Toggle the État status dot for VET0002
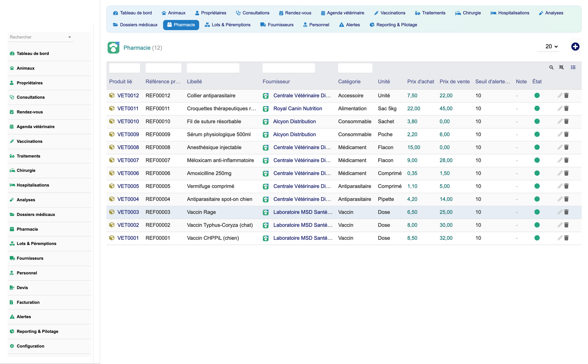This screenshot has width=588, height=364. [537, 225]
